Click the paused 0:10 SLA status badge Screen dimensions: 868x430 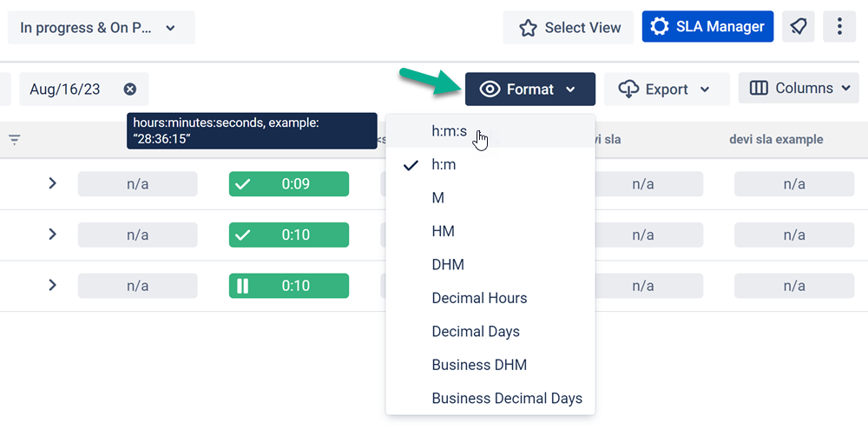tap(288, 286)
